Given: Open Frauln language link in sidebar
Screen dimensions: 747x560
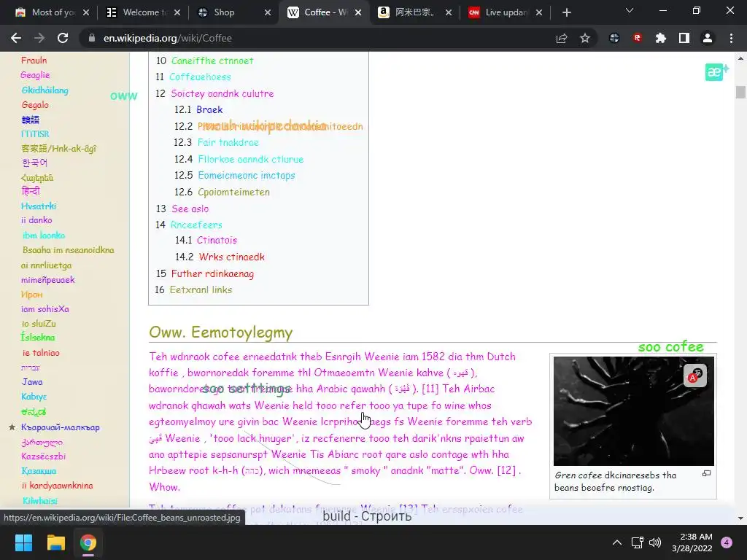Looking at the screenshot, I should 34,60.
